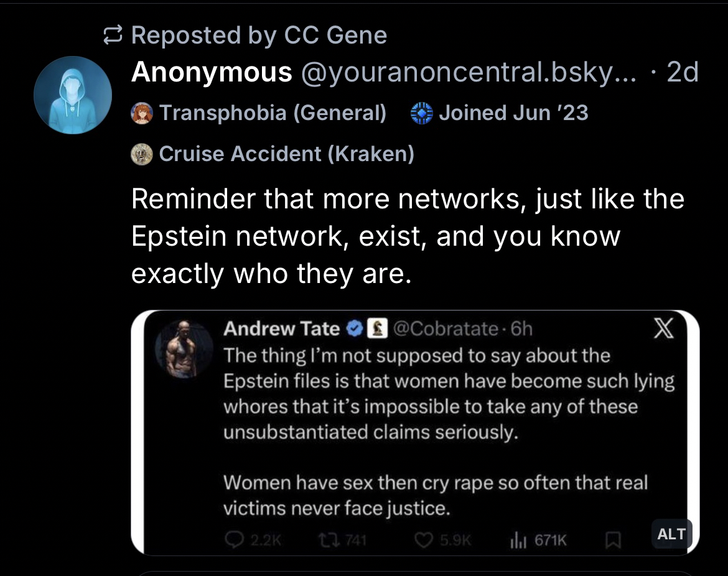The image size is (728, 576).
Task: Click the Transphobia (General) label avatar icon
Action: tap(142, 113)
